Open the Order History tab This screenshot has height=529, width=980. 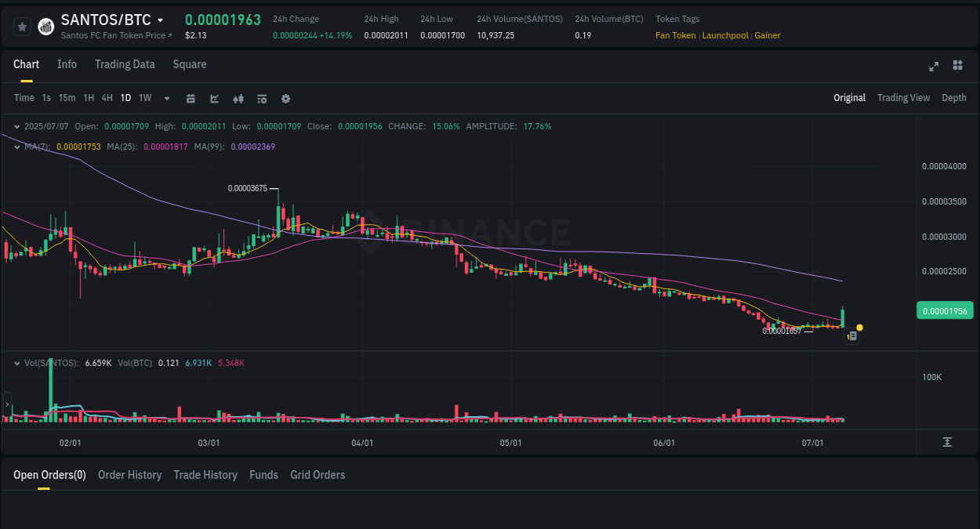tap(129, 475)
